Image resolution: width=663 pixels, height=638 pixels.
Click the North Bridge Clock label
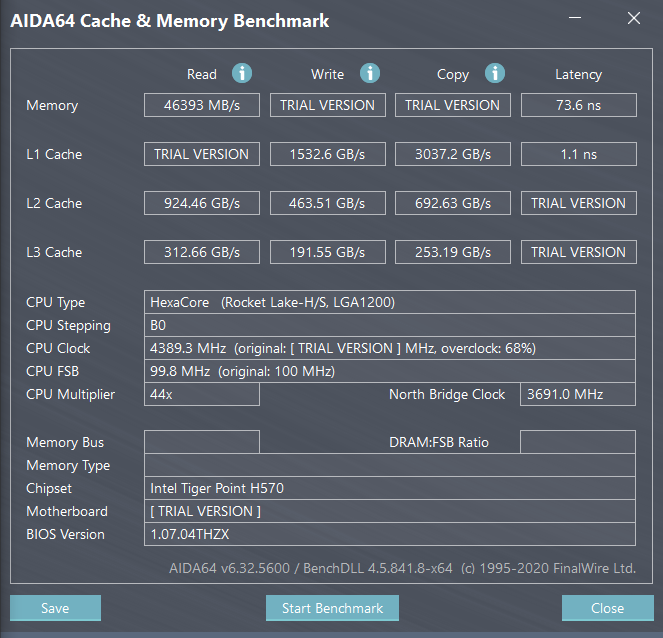click(x=447, y=394)
